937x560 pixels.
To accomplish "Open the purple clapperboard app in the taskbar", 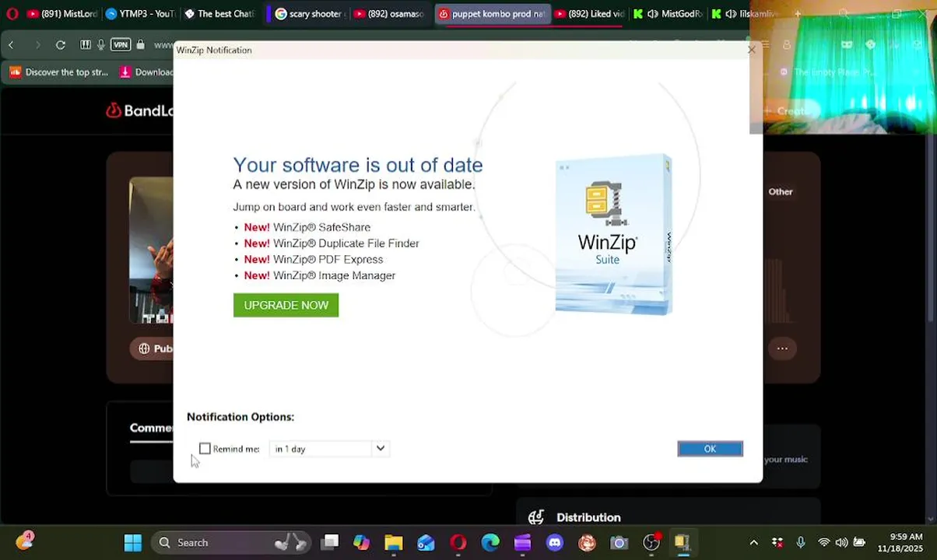I will tap(522, 542).
